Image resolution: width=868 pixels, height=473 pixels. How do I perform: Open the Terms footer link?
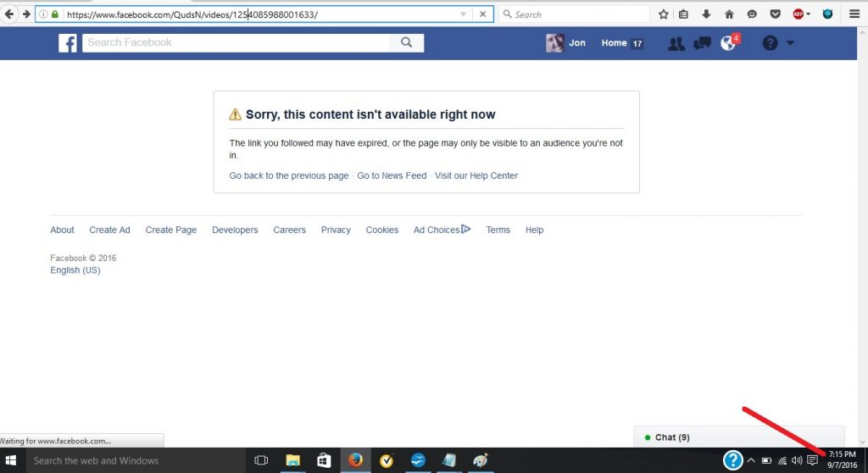pos(498,230)
